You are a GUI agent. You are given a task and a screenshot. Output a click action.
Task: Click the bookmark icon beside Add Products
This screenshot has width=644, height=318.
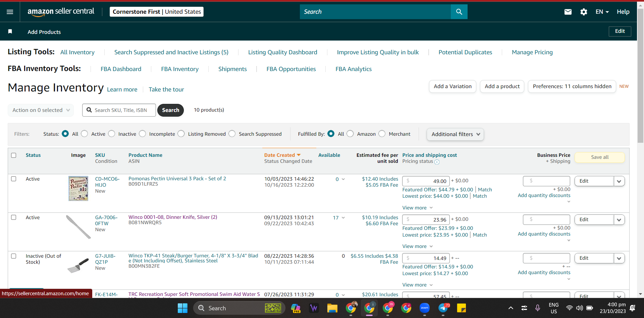click(10, 31)
